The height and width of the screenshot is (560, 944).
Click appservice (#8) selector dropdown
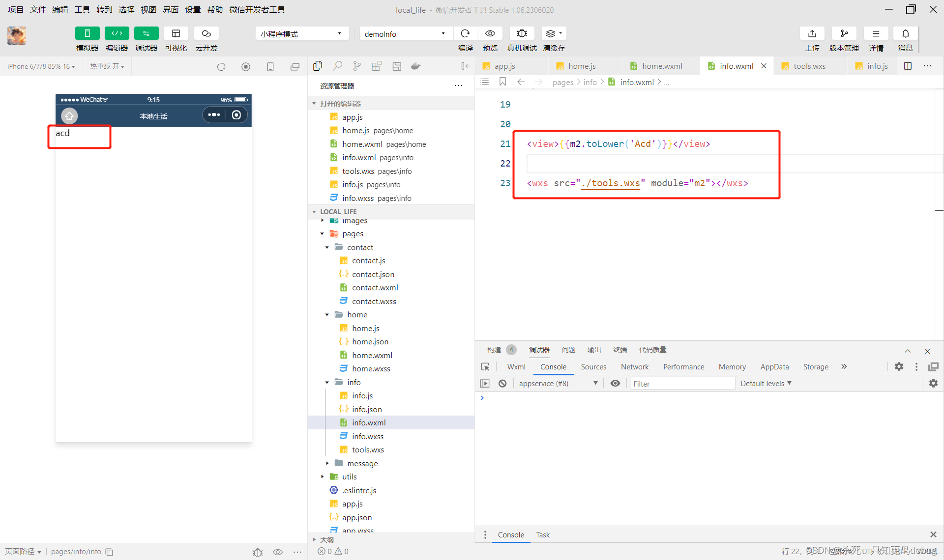click(x=557, y=383)
